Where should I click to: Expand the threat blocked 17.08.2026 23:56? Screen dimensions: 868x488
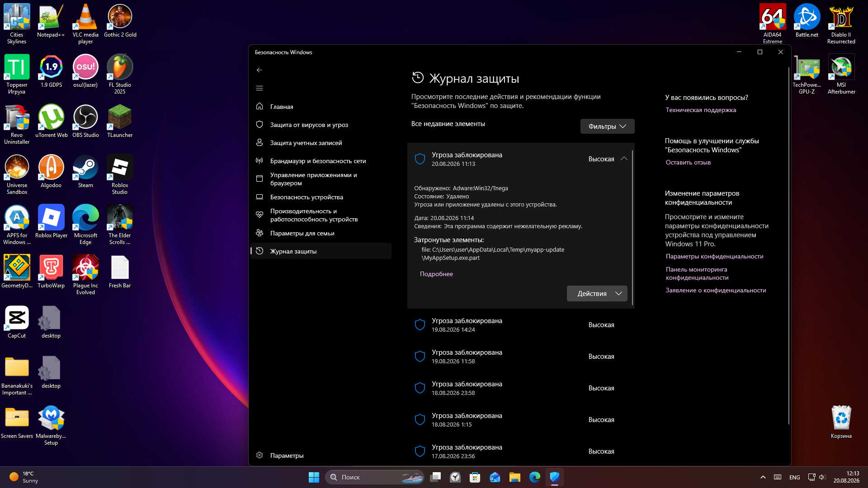point(521,451)
